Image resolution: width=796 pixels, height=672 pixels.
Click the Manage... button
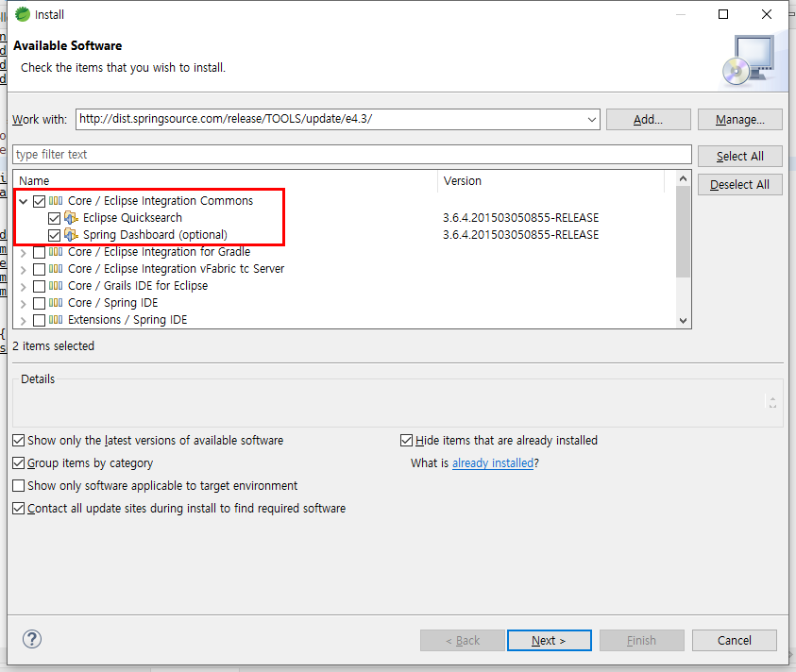[x=739, y=119]
